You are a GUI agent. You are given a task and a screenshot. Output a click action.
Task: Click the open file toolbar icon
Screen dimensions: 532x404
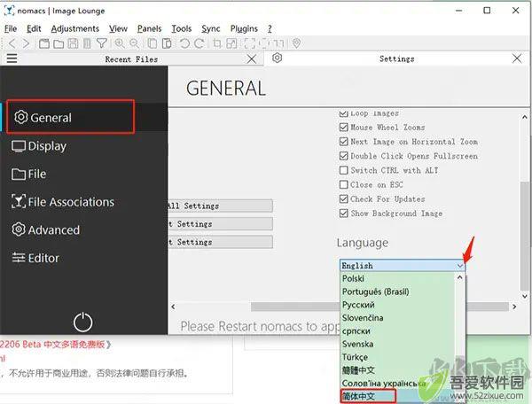coord(44,43)
